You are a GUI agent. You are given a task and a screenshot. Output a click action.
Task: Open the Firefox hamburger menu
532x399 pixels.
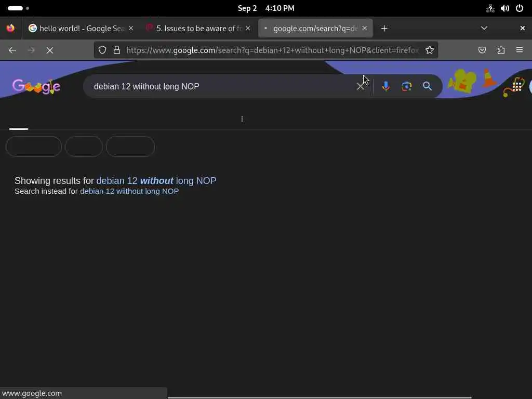(x=520, y=50)
